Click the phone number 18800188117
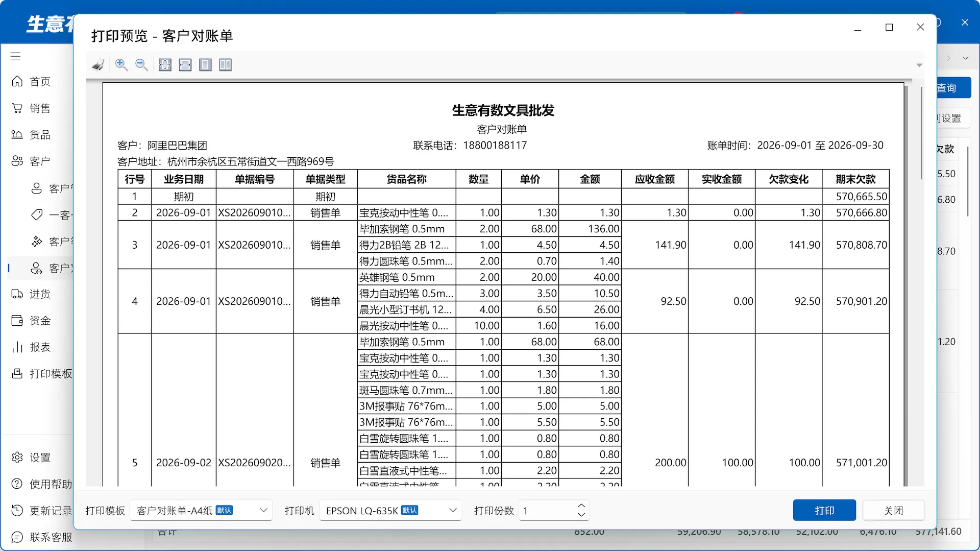Viewport: 980px width, 551px height. click(x=495, y=146)
